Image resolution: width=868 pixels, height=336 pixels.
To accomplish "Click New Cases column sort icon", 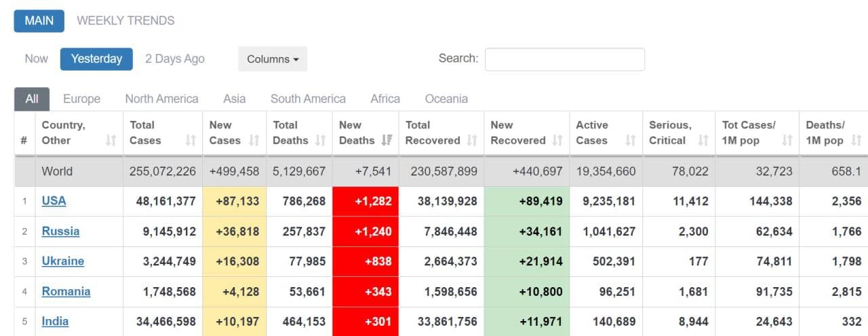I will click(254, 141).
